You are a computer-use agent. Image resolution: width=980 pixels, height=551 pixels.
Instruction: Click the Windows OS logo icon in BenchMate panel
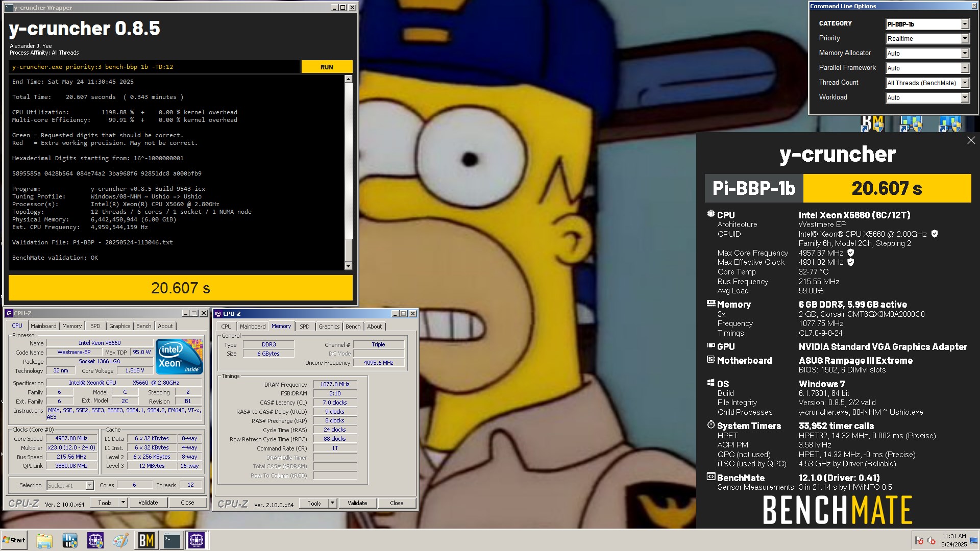coord(710,383)
